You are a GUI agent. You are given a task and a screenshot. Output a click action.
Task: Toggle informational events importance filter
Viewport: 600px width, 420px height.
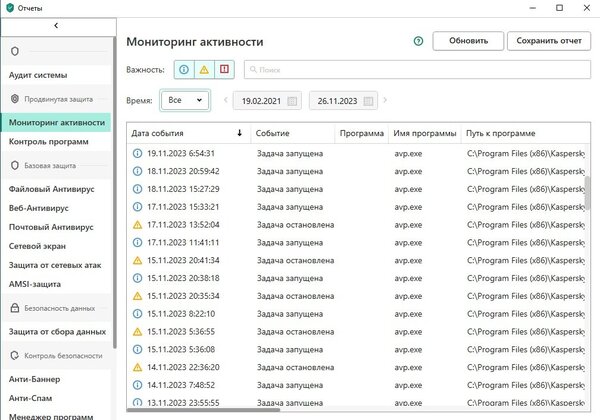coord(184,70)
